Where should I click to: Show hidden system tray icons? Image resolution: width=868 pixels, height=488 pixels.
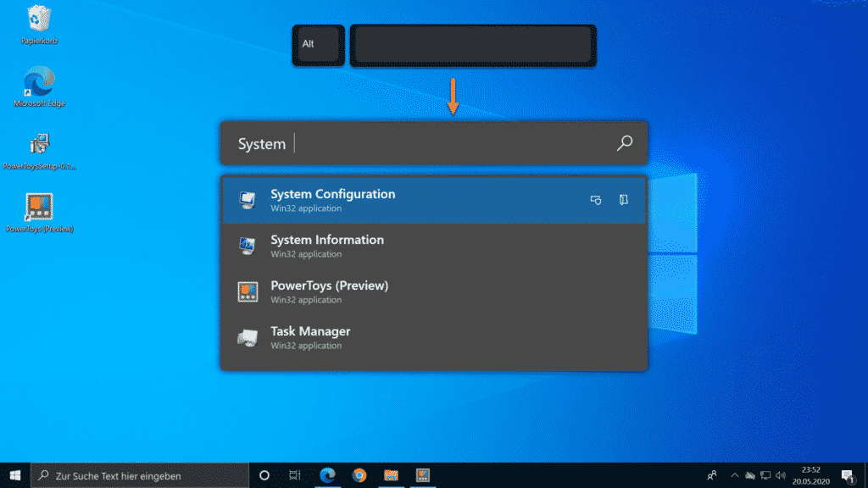[x=735, y=476]
